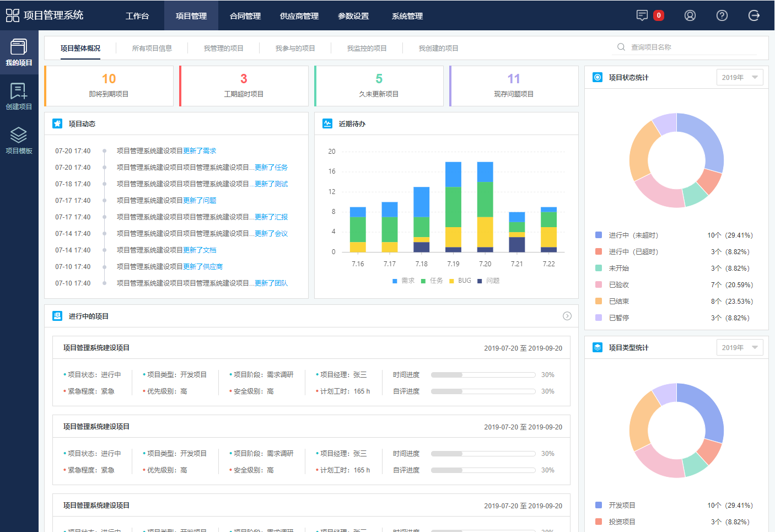Click the project management system logo icon
The width and height of the screenshot is (775, 532).
coord(13,15)
